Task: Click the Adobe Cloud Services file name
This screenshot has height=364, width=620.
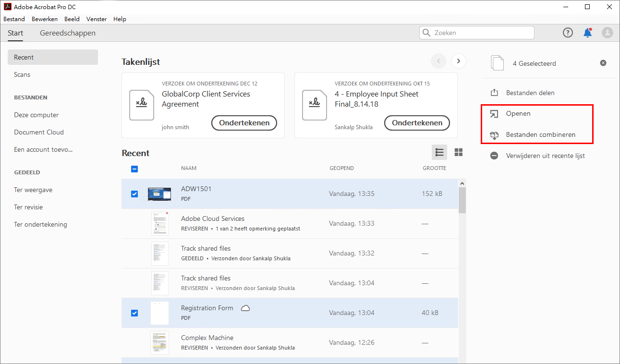Action: (213, 218)
